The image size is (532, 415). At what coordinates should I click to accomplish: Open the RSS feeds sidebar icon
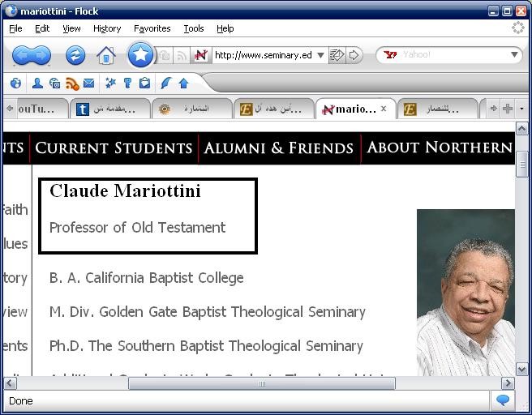click(x=72, y=83)
